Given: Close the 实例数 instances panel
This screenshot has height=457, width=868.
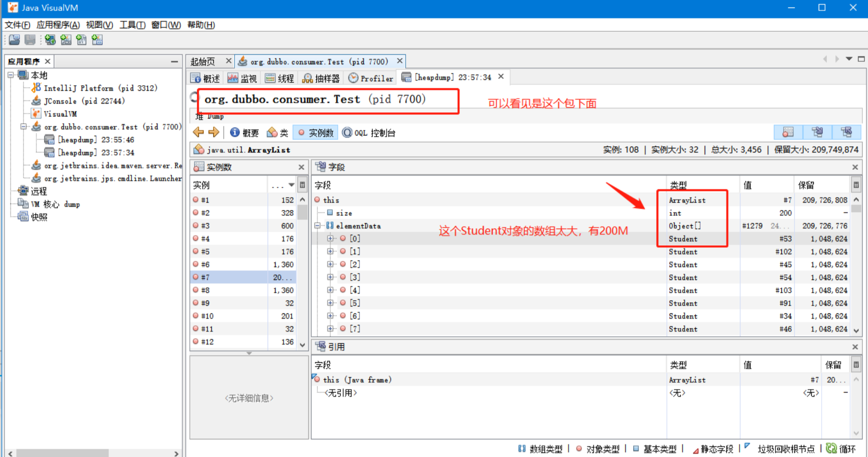Looking at the screenshot, I should click(301, 167).
